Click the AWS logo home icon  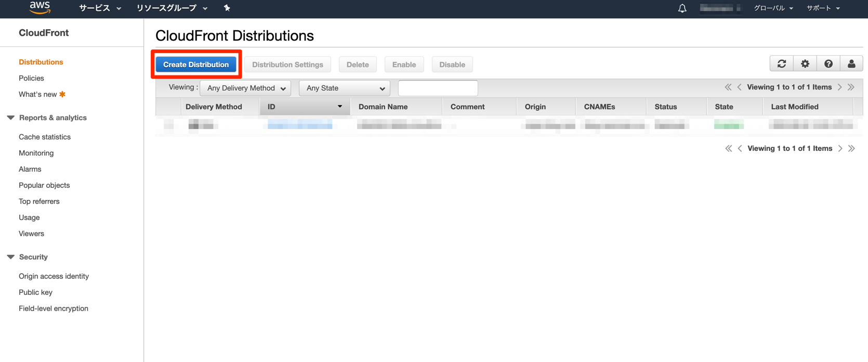[x=40, y=7]
